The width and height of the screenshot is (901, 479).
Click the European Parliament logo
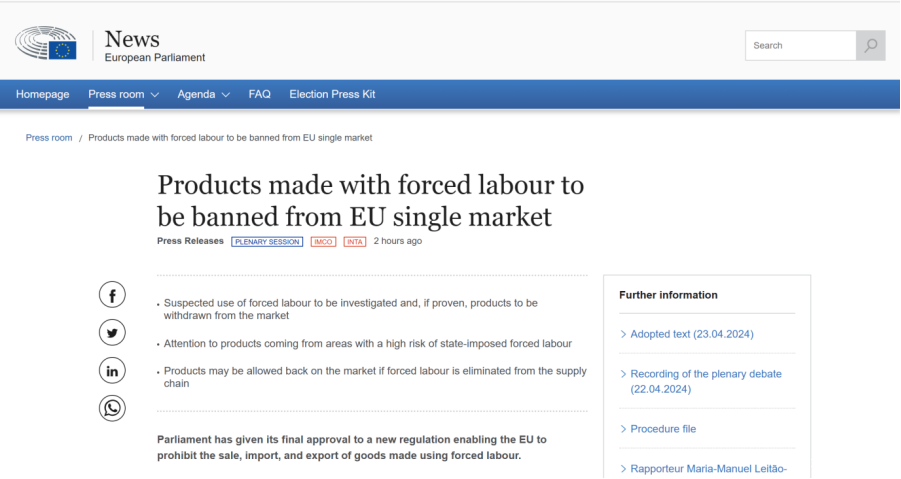click(46, 45)
